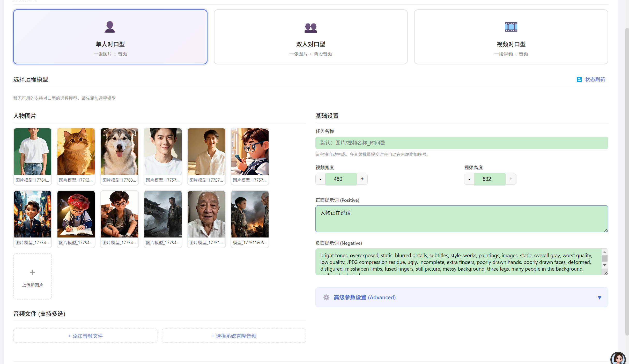Select the orange cat portrait thumbnail
Image resolution: width=629 pixels, height=364 pixels.
click(76, 152)
